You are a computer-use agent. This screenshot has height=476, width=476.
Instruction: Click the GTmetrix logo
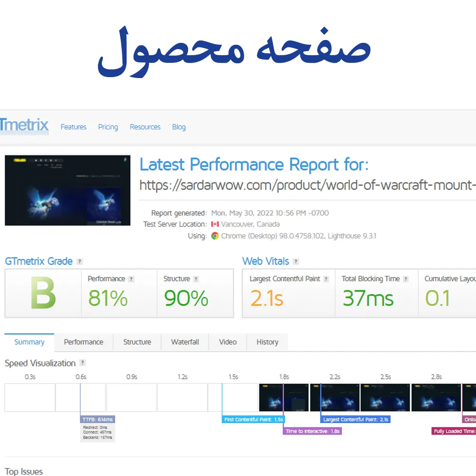click(x=24, y=126)
